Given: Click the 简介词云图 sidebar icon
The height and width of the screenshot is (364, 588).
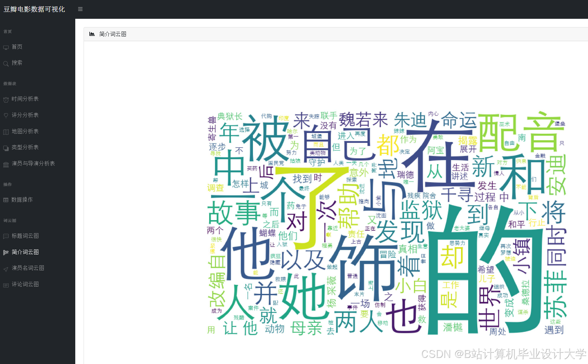Looking at the screenshot, I should coord(6,252).
